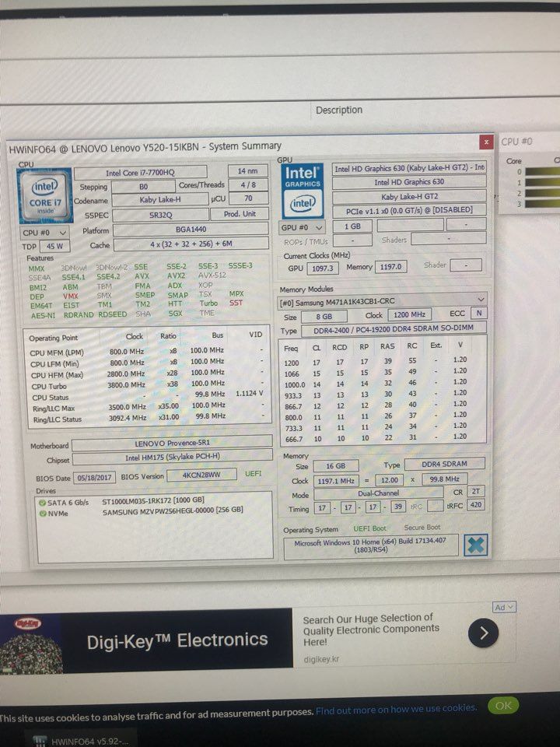This screenshot has height=747, width=560.
Task: Click the 14 nm process field
Action: pyautogui.click(x=247, y=171)
